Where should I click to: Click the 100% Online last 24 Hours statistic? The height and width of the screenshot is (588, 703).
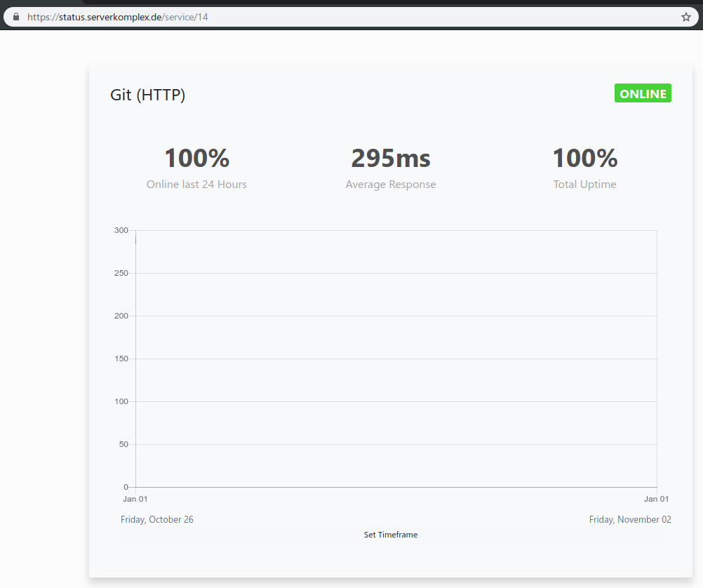196,158
